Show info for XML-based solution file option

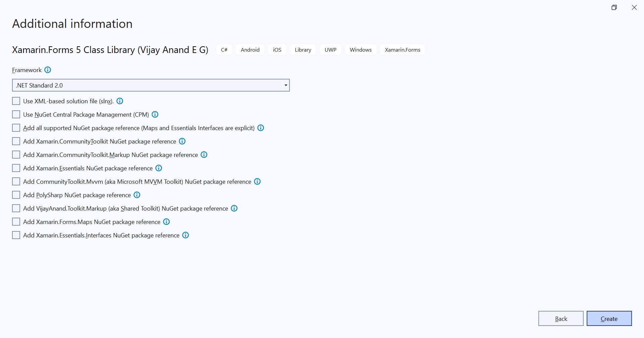[120, 101]
